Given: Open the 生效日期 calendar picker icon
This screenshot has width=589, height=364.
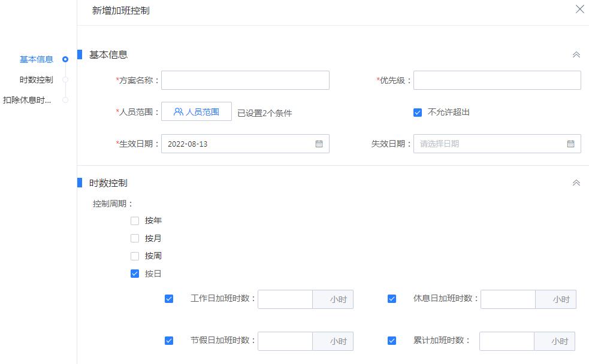Looking at the screenshot, I should 320,144.
